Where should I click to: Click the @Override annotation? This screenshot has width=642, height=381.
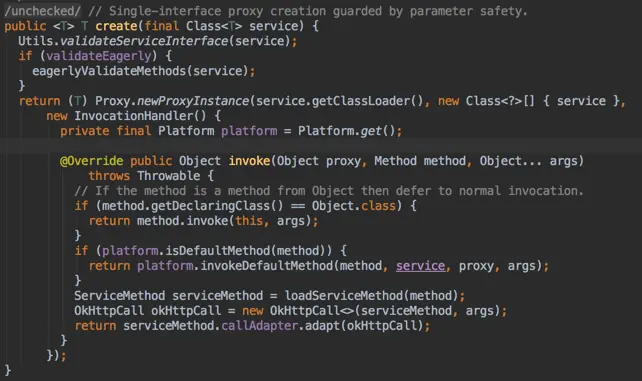(x=92, y=161)
